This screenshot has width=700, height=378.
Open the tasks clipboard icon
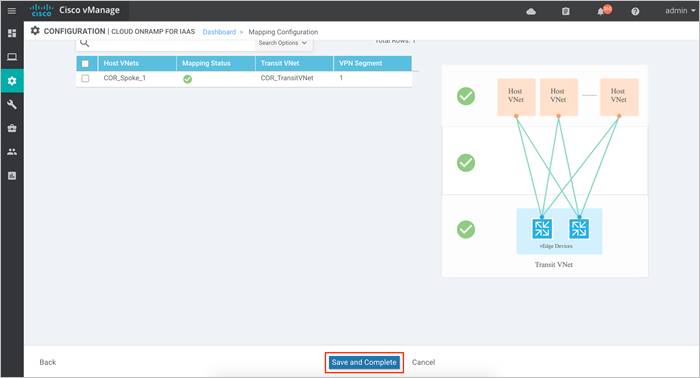(x=566, y=11)
